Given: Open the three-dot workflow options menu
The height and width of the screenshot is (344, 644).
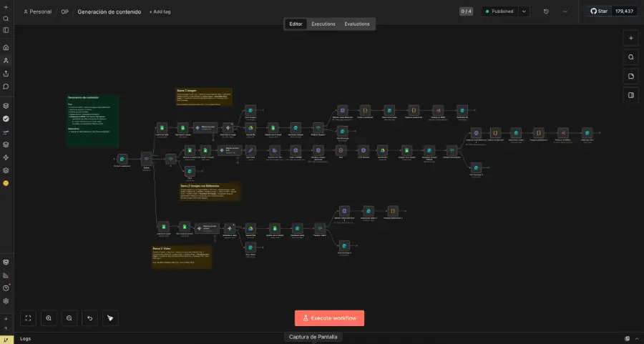Looking at the screenshot, I should pos(565,11).
